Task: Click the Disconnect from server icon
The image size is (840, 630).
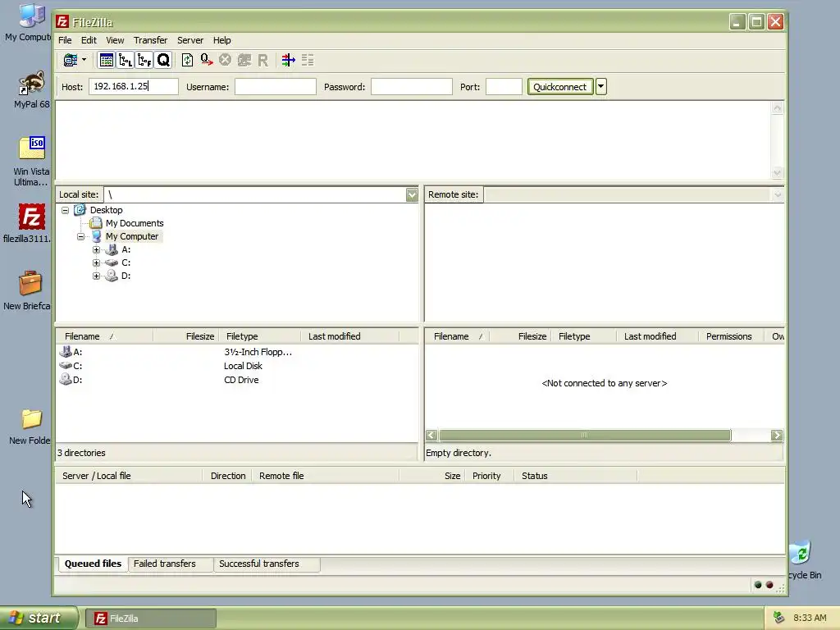Action: tap(244, 60)
